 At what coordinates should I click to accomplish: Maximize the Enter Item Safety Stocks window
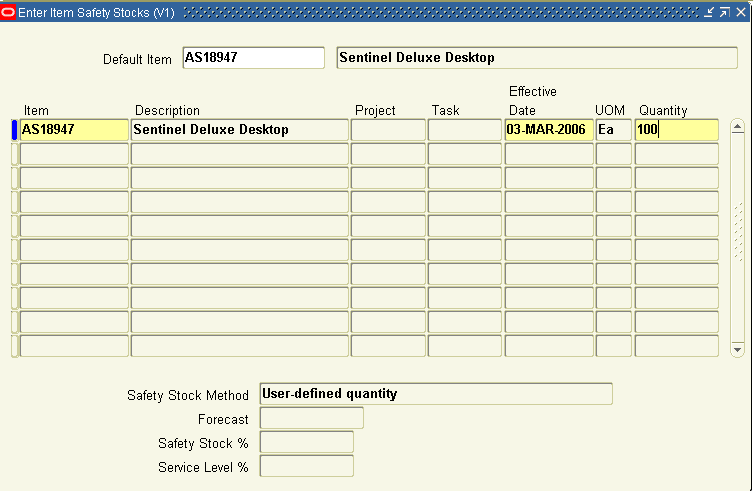tap(725, 12)
